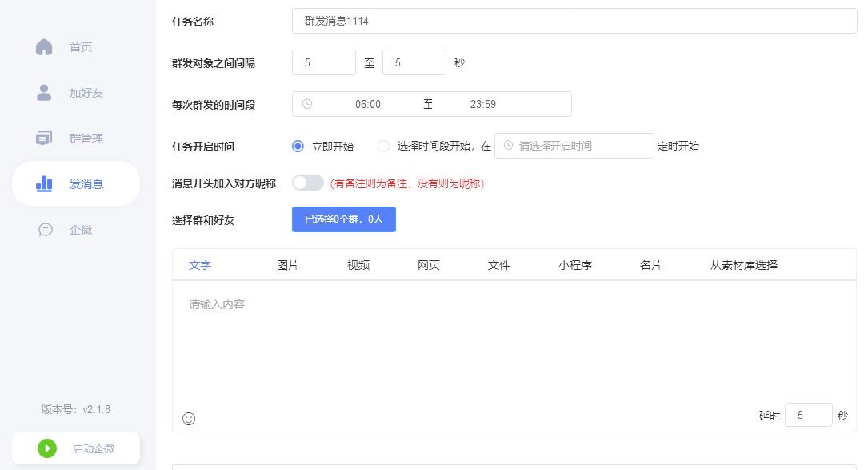Click the Send Message bar chart icon
The width and height of the screenshot is (868, 470).
(44, 184)
